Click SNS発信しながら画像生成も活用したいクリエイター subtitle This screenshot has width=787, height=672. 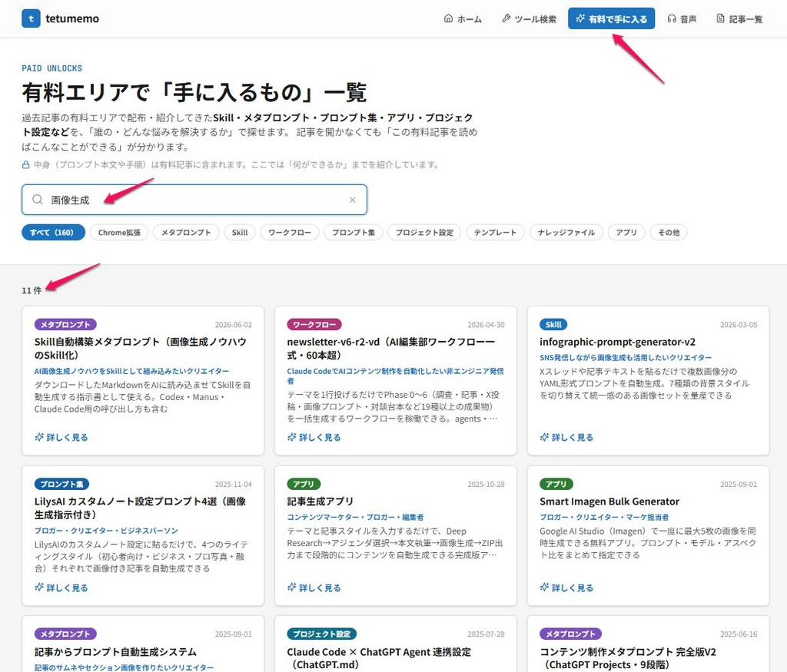[x=626, y=358]
